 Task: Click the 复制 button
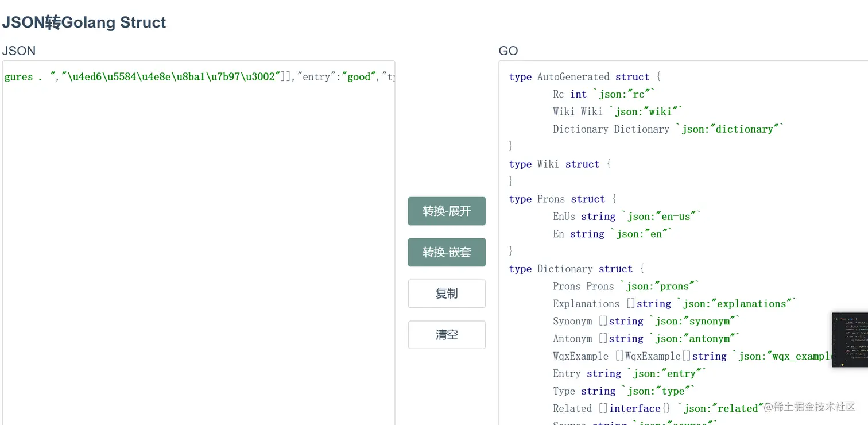click(447, 293)
